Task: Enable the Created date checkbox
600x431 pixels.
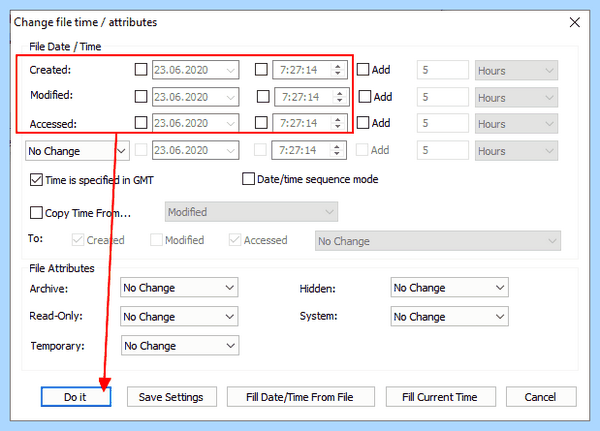Action: point(141,70)
